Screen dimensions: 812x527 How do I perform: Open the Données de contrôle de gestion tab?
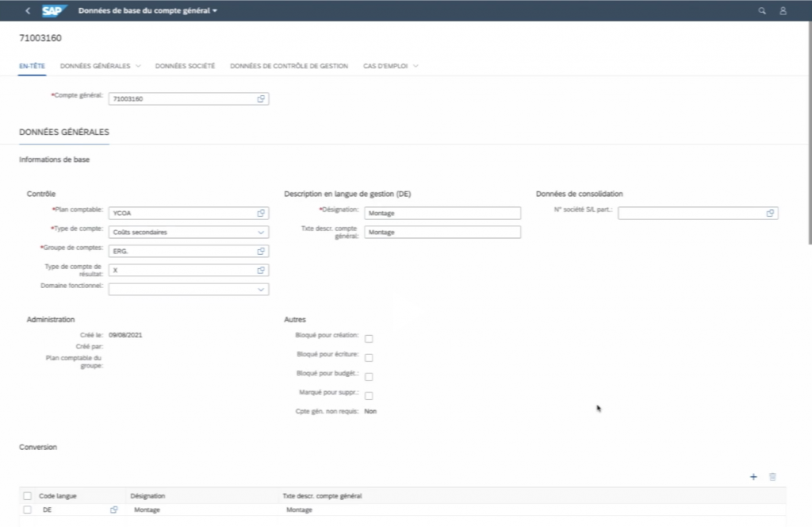coord(289,66)
